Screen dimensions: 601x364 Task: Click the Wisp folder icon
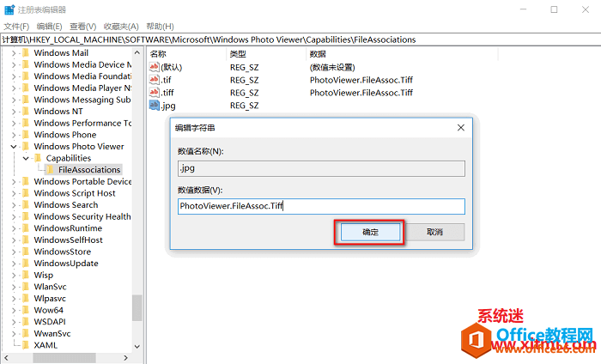point(26,275)
